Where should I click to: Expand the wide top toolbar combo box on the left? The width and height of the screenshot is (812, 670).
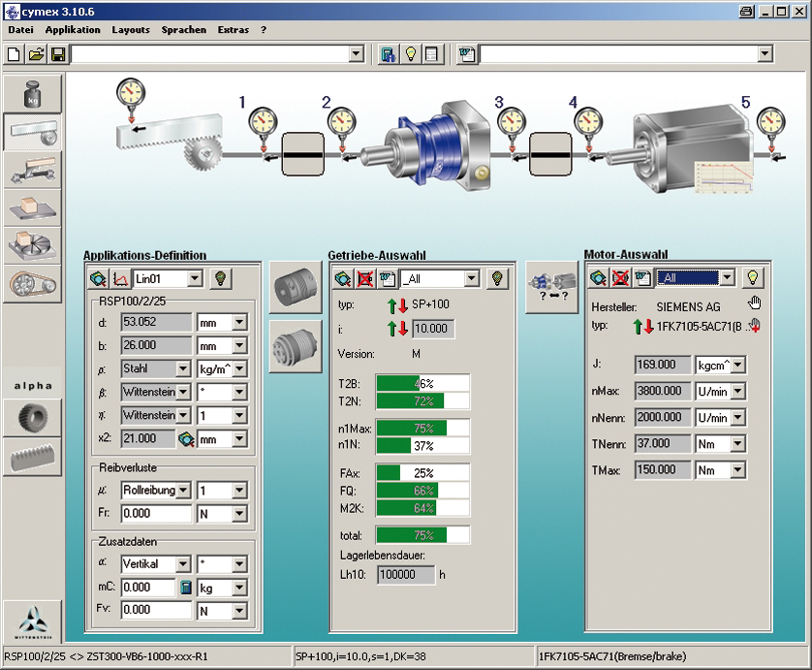tap(357, 54)
